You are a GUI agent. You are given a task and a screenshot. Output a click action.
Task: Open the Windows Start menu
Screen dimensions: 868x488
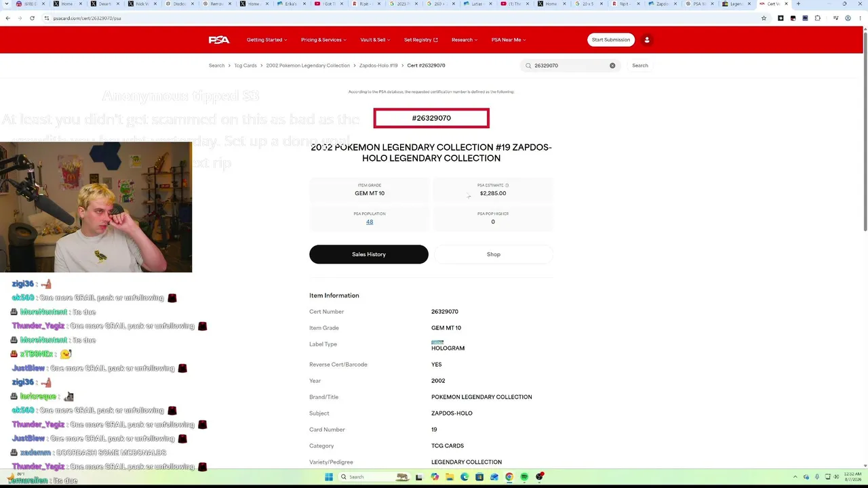tap(329, 477)
